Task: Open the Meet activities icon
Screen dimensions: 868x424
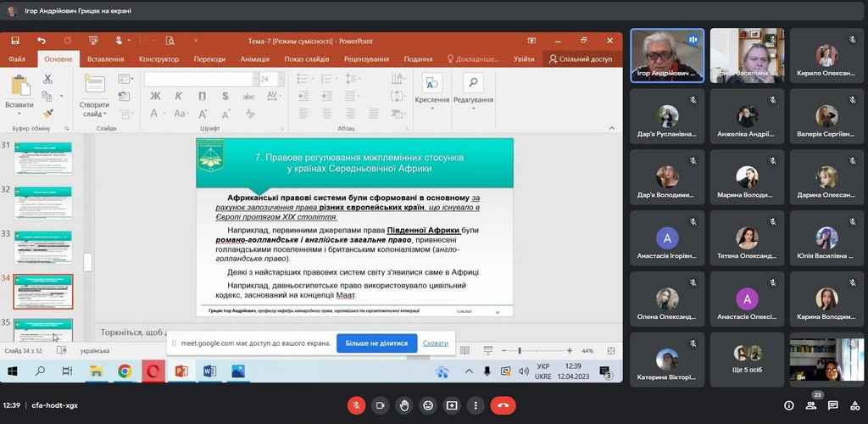Action: (x=854, y=405)
